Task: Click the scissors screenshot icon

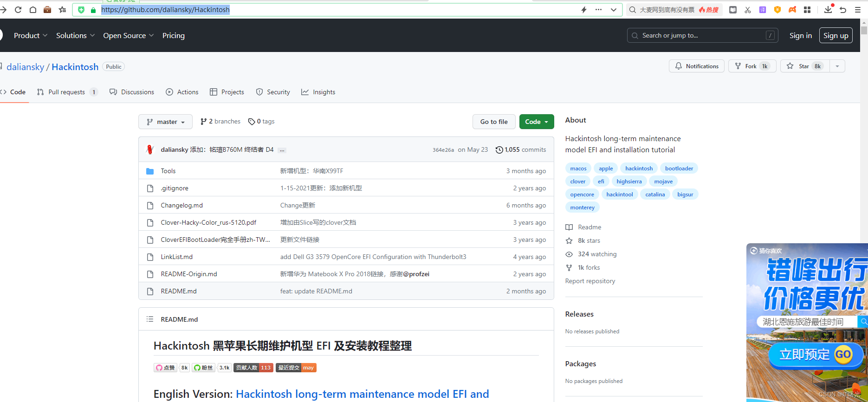Action: pyautogui.click(x=748, y=10)
